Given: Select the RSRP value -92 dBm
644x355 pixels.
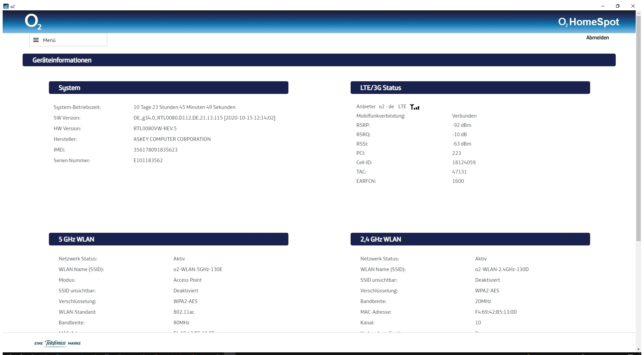Looking at the screenshot, I should [x=462, y=125].
